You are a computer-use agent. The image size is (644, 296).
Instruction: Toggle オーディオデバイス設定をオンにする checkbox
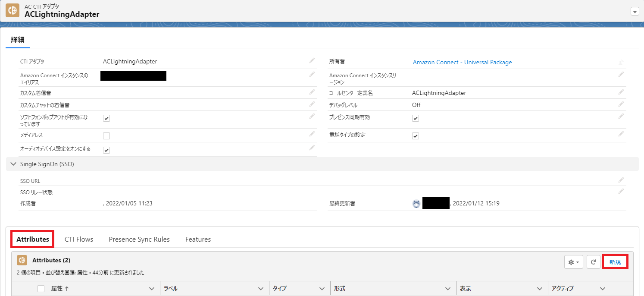pos(106,150)
